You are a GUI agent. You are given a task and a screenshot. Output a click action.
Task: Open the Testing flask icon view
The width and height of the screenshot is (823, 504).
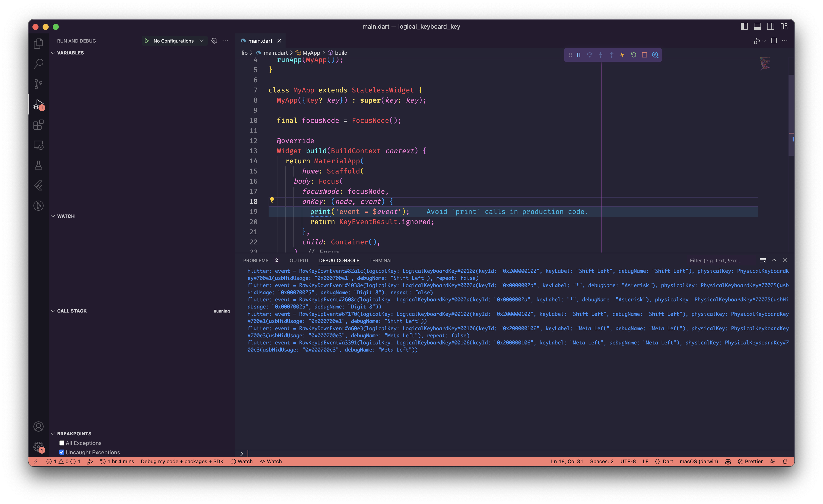pos(39,165)
